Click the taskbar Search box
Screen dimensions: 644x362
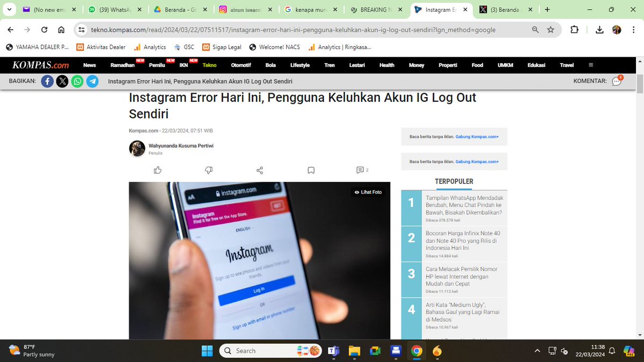pos(271,351)
